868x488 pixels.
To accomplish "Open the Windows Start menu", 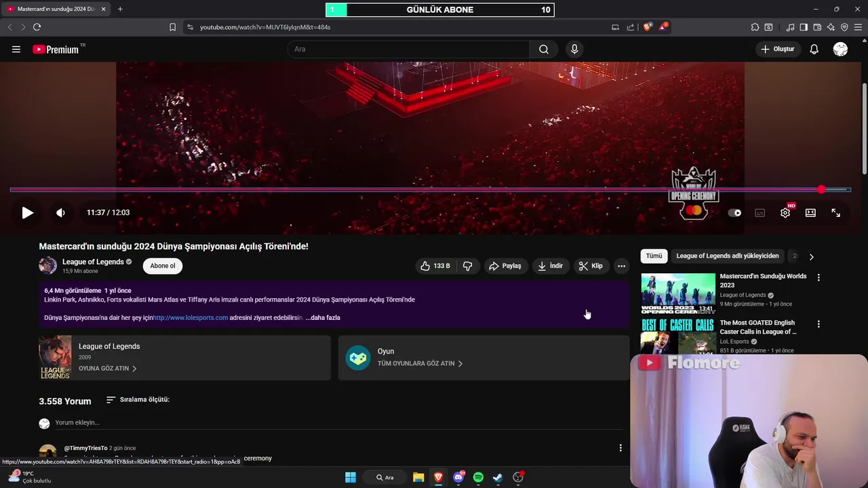I will (351, 477).
